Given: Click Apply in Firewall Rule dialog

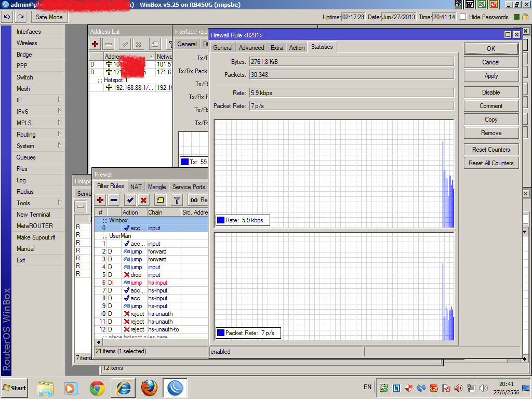Looking at the screenshot, I should coord(491,76).
